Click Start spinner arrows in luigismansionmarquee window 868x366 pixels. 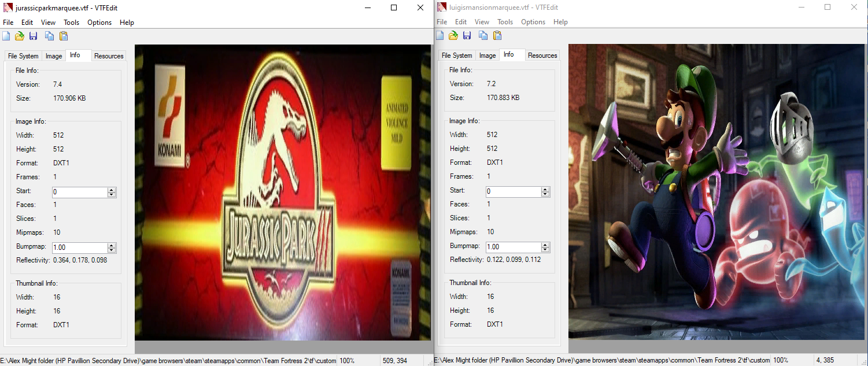point(545,191)
